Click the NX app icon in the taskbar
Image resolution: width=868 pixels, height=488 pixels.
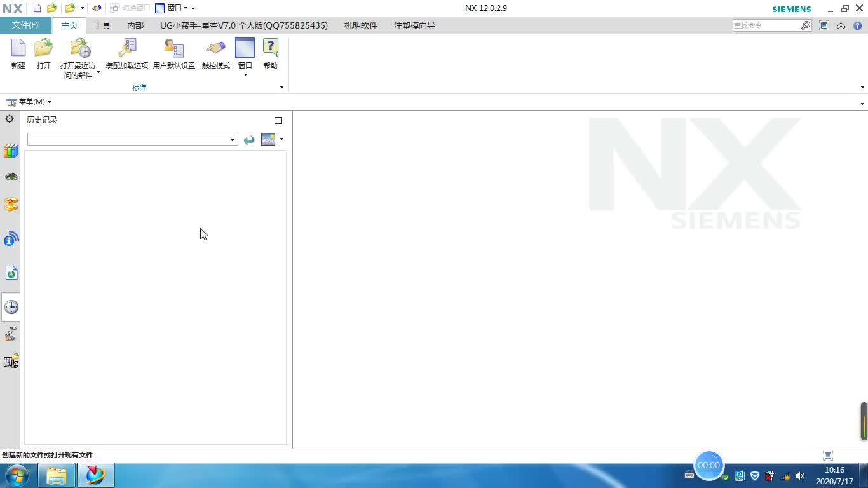tap(95, 475)
